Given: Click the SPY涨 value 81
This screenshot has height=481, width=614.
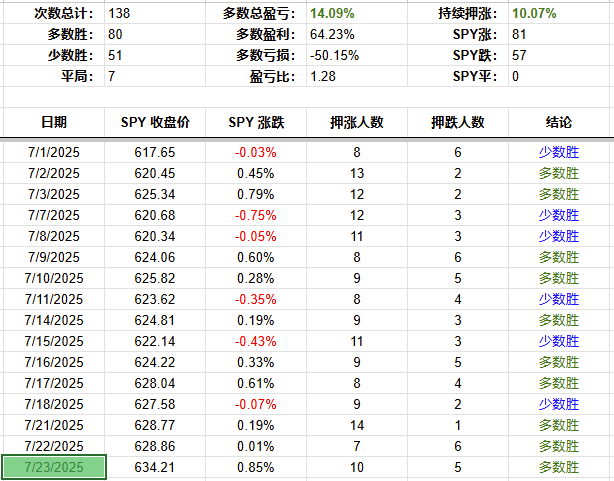Looking at the screenshot, I should [520, 35].
